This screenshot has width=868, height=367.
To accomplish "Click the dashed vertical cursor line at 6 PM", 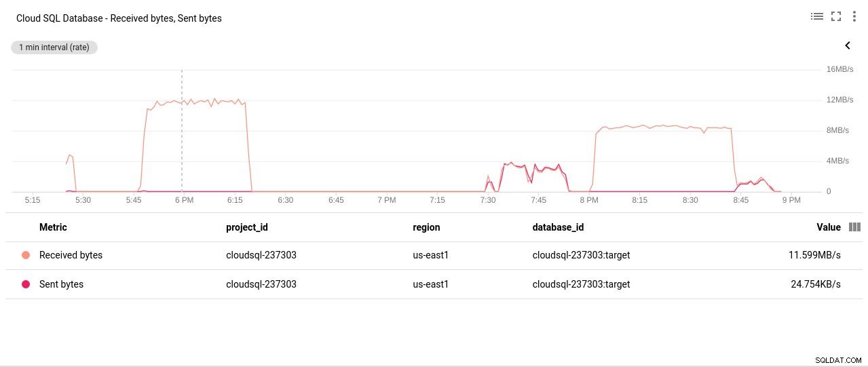I will pos(182,130).
